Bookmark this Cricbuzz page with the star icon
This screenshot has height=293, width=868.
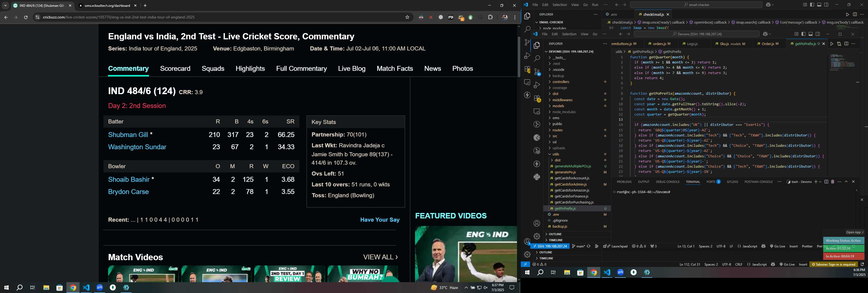(407, 17)
